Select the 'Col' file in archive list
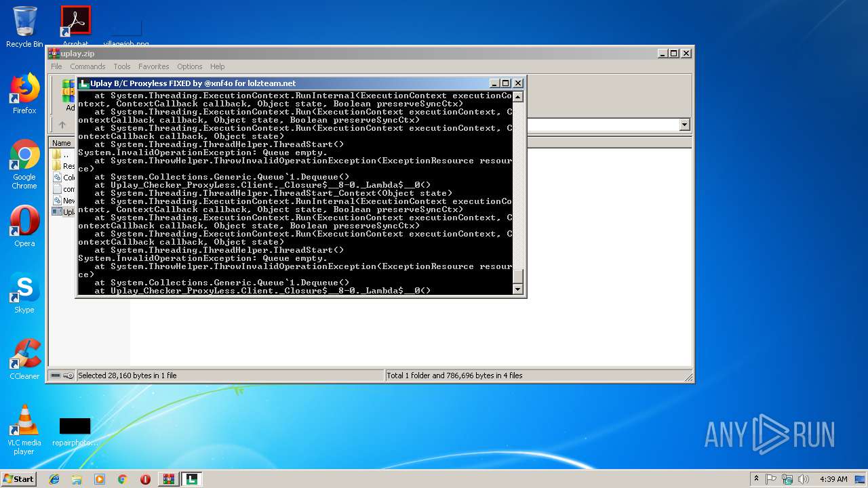This screenshot has width=868, height=488. [x=63, y=178]
